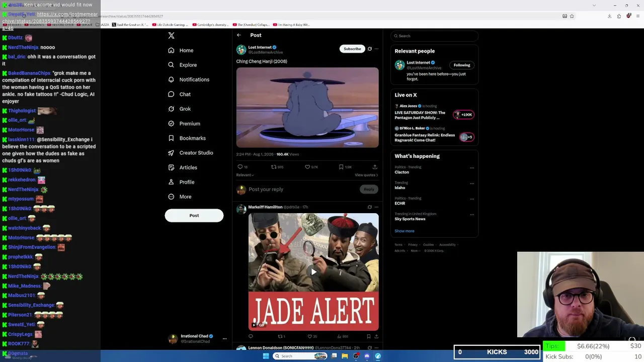
Task: Open more options for the Clacton trend
Action: pyautogui.click(x=472, y=168)
